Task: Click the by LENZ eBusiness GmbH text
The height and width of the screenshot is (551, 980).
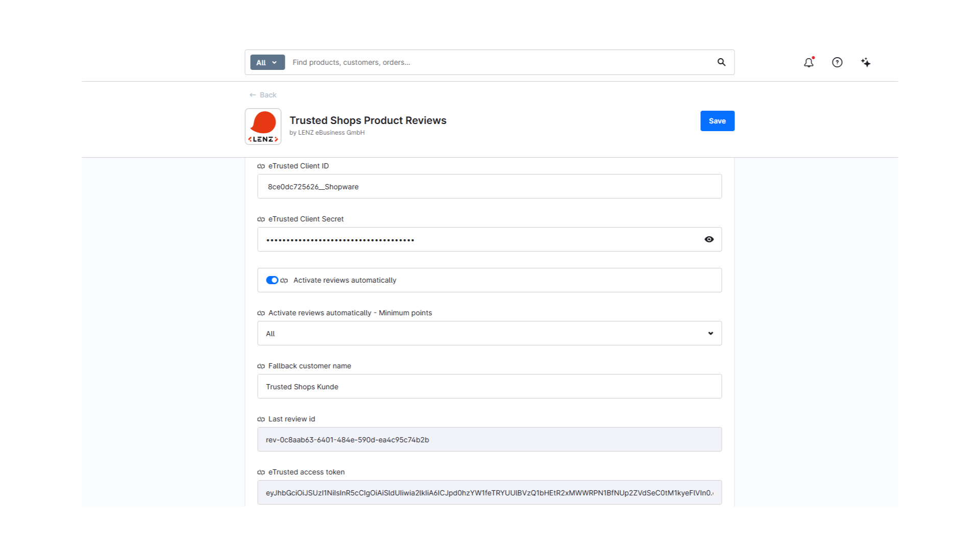Action: (327, 133)
